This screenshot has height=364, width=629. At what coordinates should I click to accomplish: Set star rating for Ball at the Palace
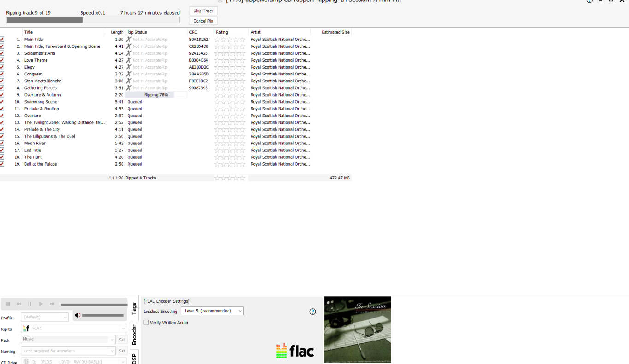point(230,164)
